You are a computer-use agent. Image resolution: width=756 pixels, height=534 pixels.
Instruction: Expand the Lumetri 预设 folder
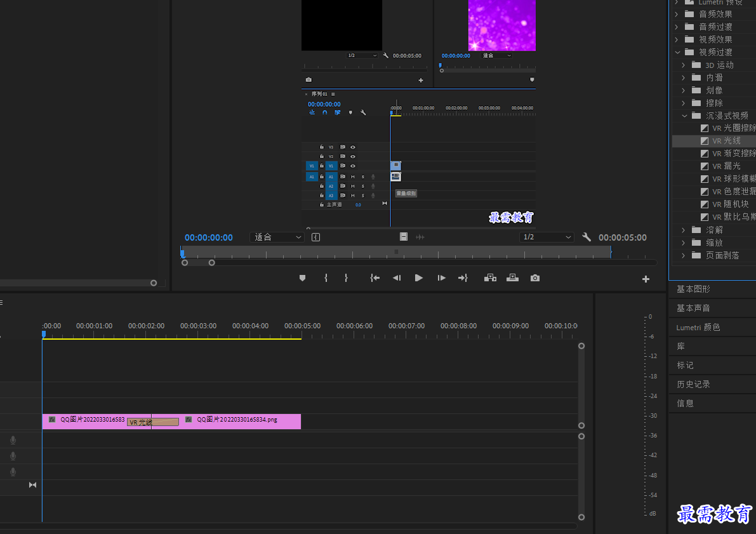(677, 2)
